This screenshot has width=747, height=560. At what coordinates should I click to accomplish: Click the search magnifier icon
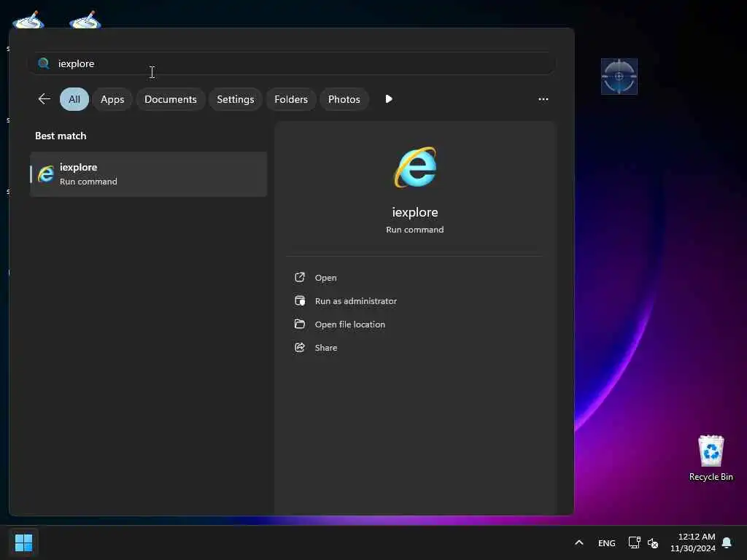tap(43, 63)
